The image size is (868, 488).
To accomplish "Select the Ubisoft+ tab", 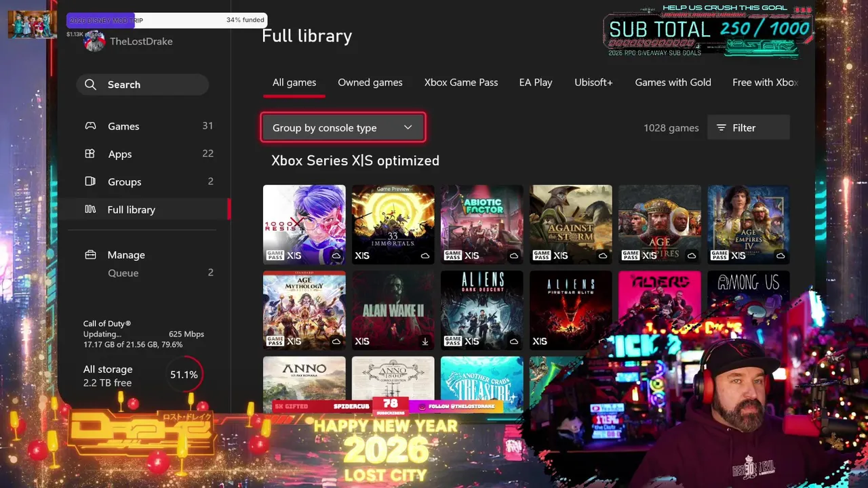I will pyautogui.click(x=593, y=82).
